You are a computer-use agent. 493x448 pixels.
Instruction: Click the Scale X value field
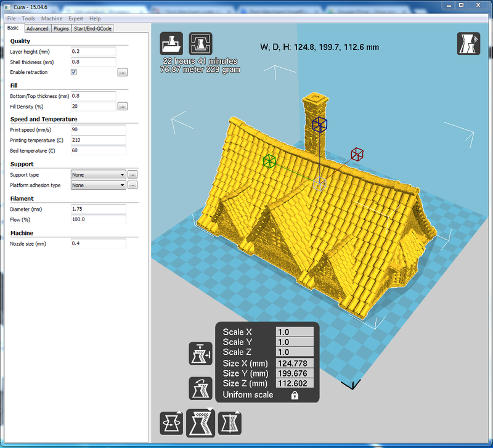tap(295, 332)
